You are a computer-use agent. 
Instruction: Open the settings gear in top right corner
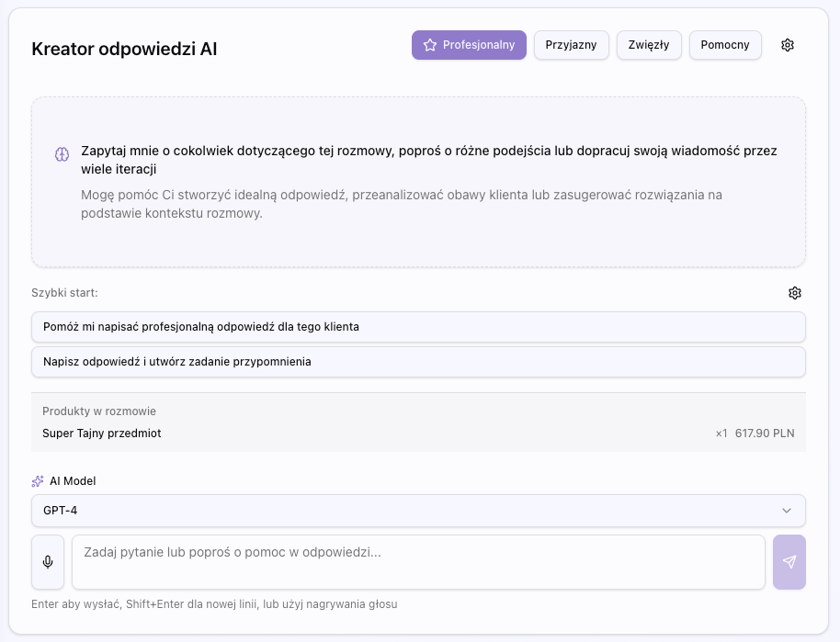tap(788, 44)
